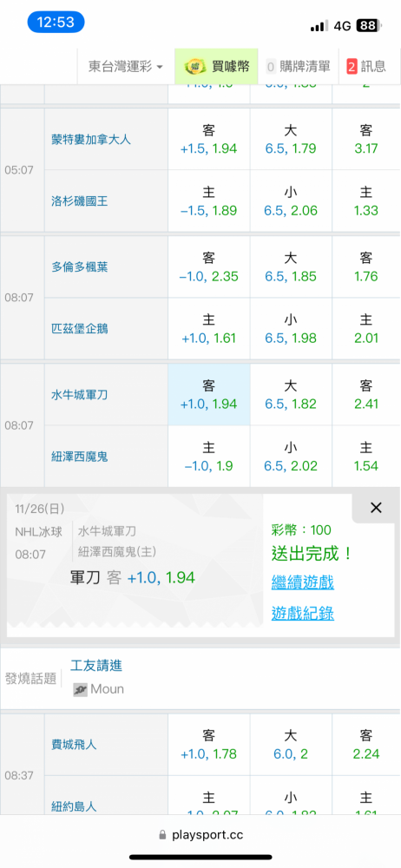Select 主 -1.0, 1.9 for 紐澤西魔鬼
Image resolution: width=401 pixels, height=868 pixels.
pos(209,457)
